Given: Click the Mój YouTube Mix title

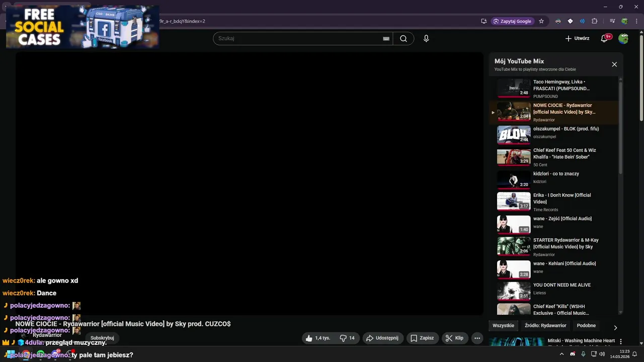Looking at the screenshot, I should [x=519, y=61].
